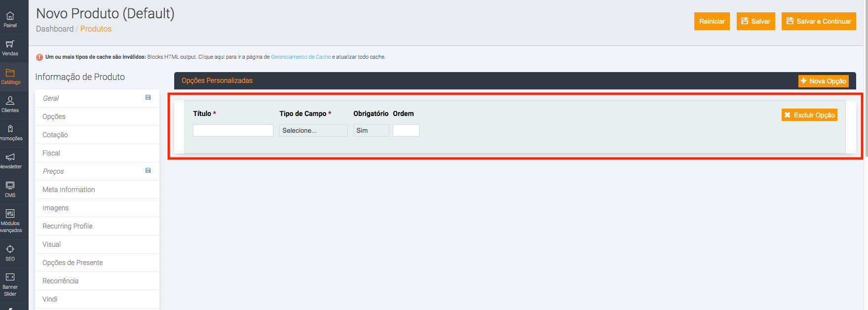This screenshot has width=868, height=310.
Task: Select the Recorrência tab
Action: pyautogui.click(x=97, y=281)
